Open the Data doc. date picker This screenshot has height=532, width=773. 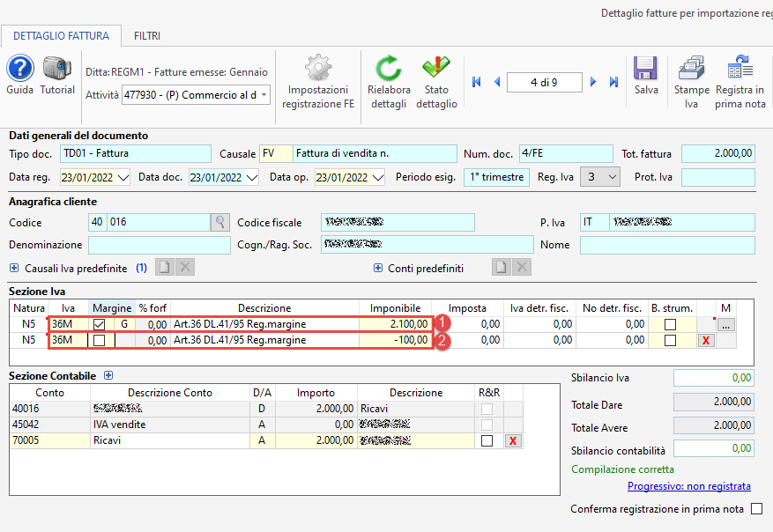252,177
